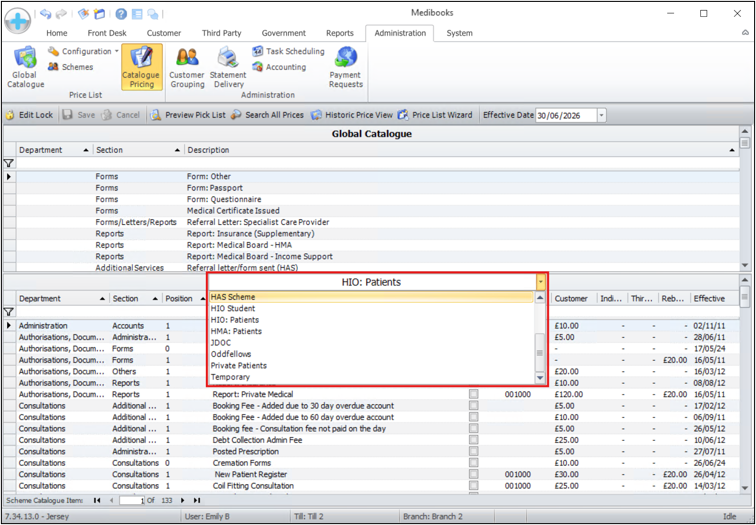
Task: Go to first Scheme Catalogue record
Action: coord(97,500)
